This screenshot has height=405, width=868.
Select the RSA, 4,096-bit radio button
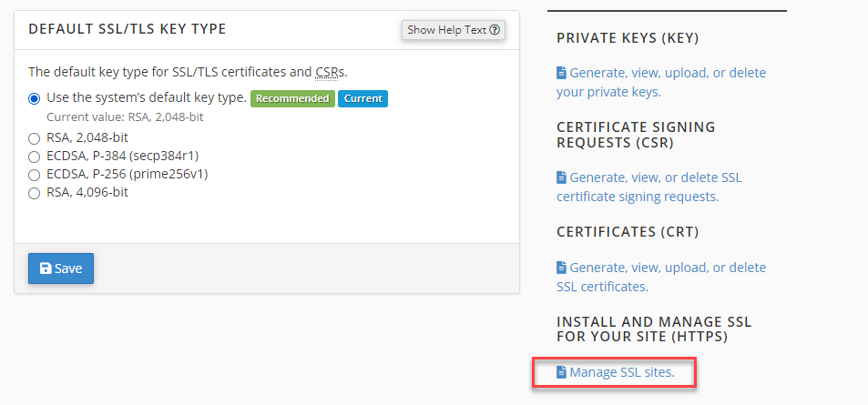point(35,193)
